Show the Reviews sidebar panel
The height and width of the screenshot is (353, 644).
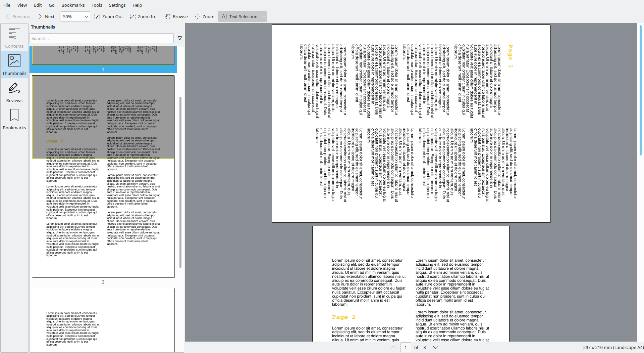(x=14, y=92)
